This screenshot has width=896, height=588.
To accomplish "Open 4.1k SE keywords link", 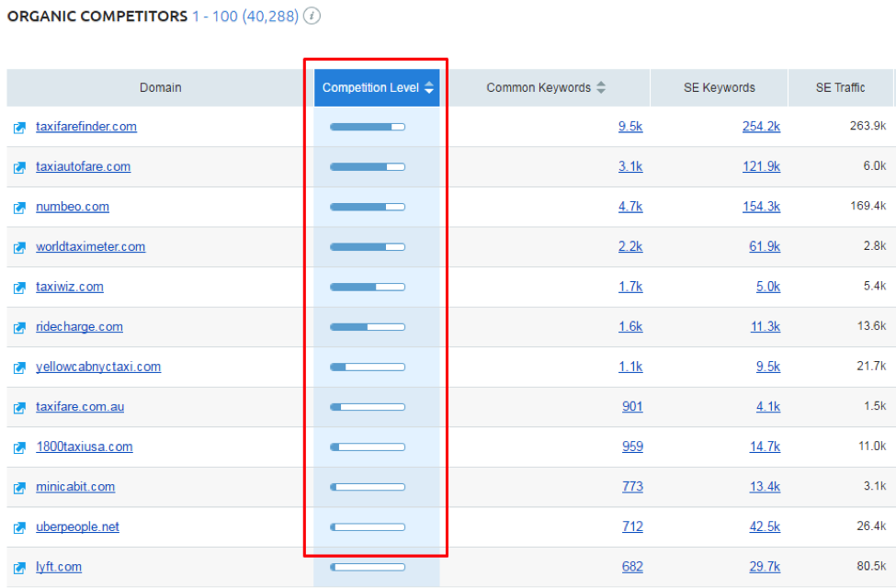I will [768, 406].
